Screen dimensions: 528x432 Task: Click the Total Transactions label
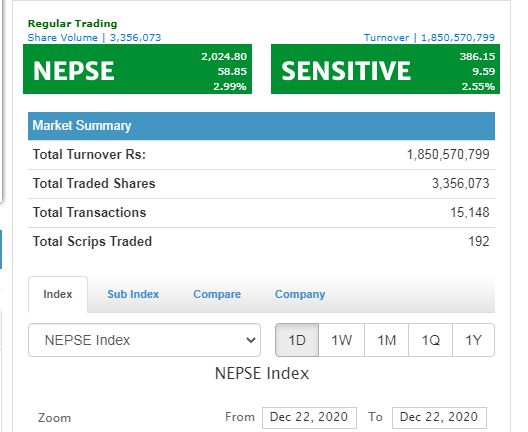[89, 212]
